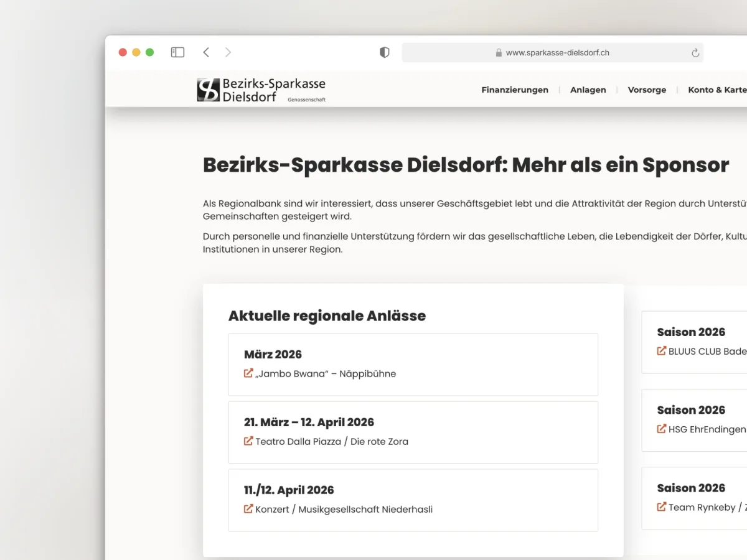
Task: Click the external link icon beside Konzert Musikgesellschaft
Action: tap(248, 509)
